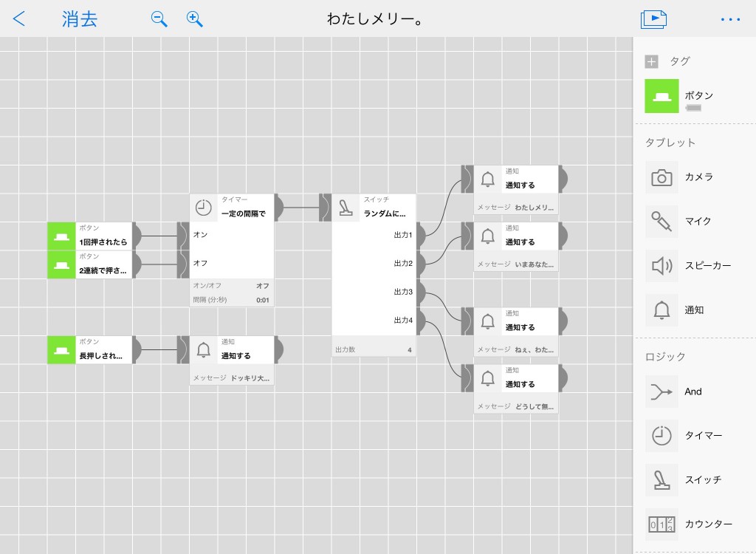Zoom out with the minus magnifier
756x554 pixels.
[159, 19]
